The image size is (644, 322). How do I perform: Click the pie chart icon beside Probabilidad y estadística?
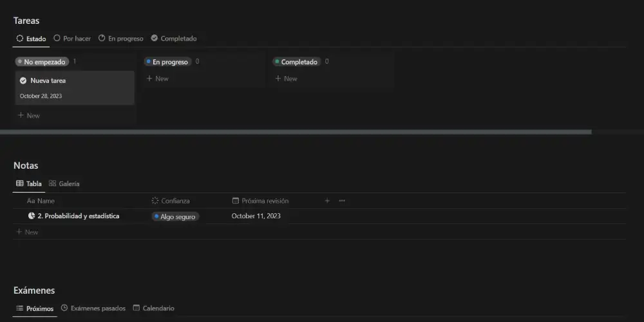(x=32, y=216)
